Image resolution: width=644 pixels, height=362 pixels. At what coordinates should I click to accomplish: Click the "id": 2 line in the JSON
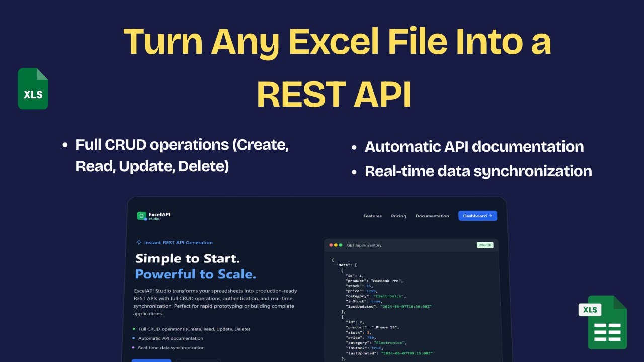coord(354,322)
